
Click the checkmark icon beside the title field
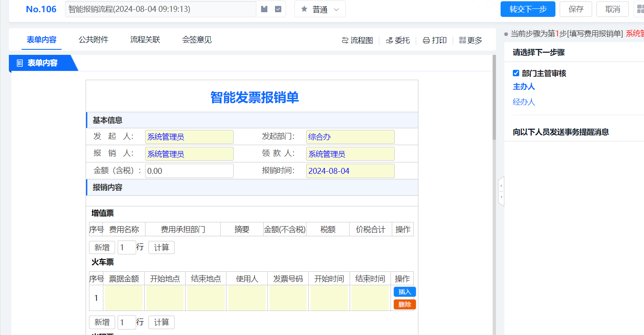(278, 9)
